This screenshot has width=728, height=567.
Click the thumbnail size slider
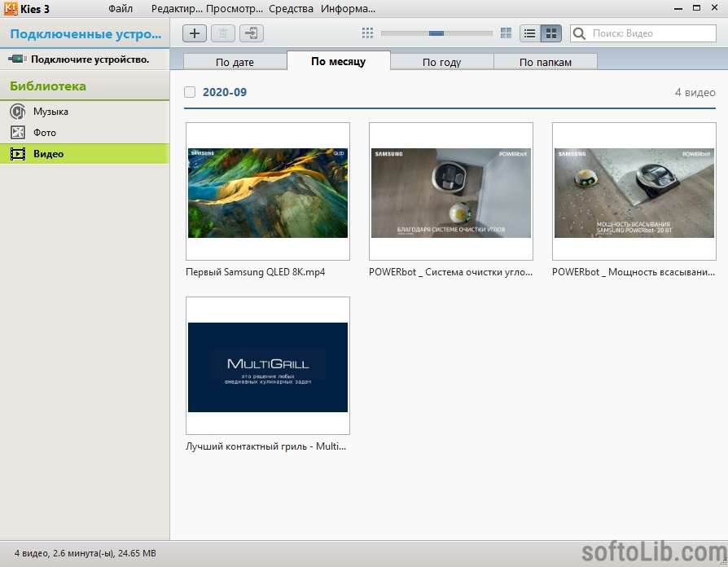pos(436,33)
